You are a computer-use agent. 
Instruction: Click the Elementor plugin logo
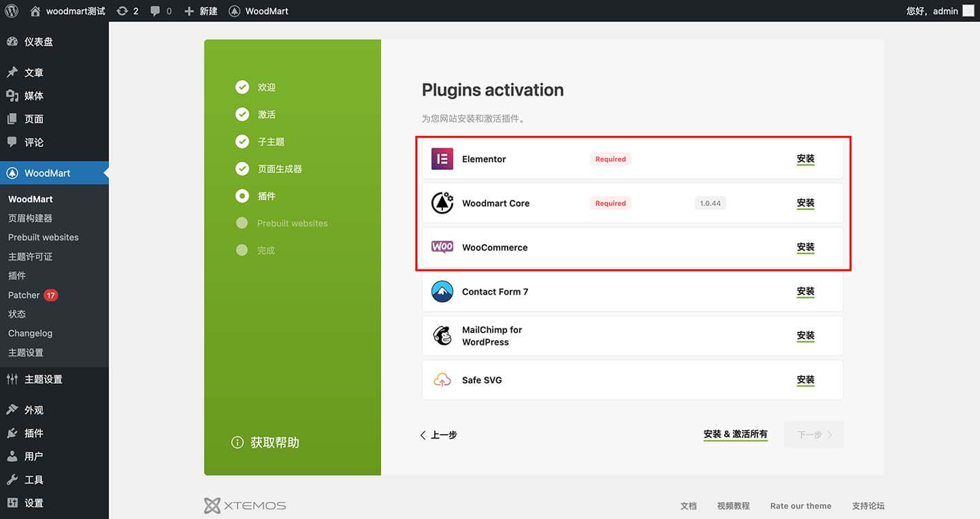442,159
